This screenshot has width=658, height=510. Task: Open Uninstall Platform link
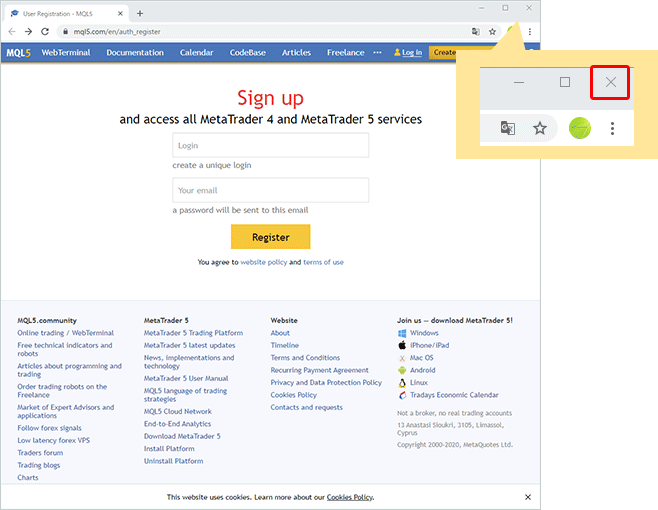(x=173, y=461)
